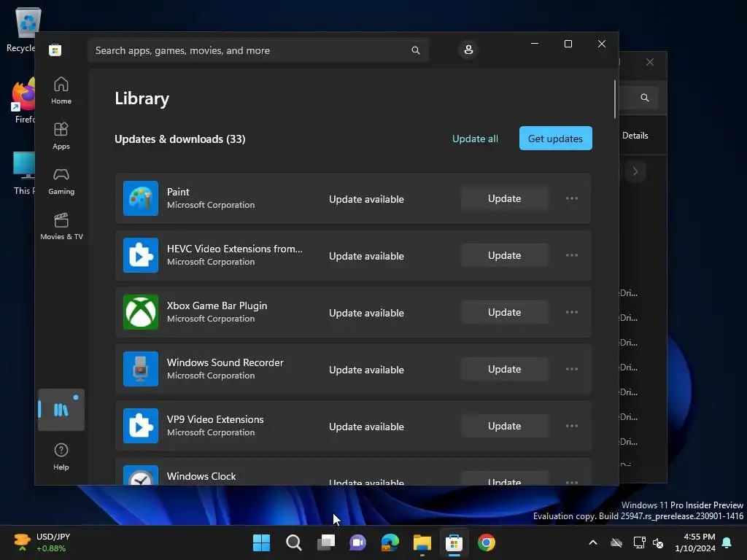Open more options for VP9 Video Extensions

572,426
